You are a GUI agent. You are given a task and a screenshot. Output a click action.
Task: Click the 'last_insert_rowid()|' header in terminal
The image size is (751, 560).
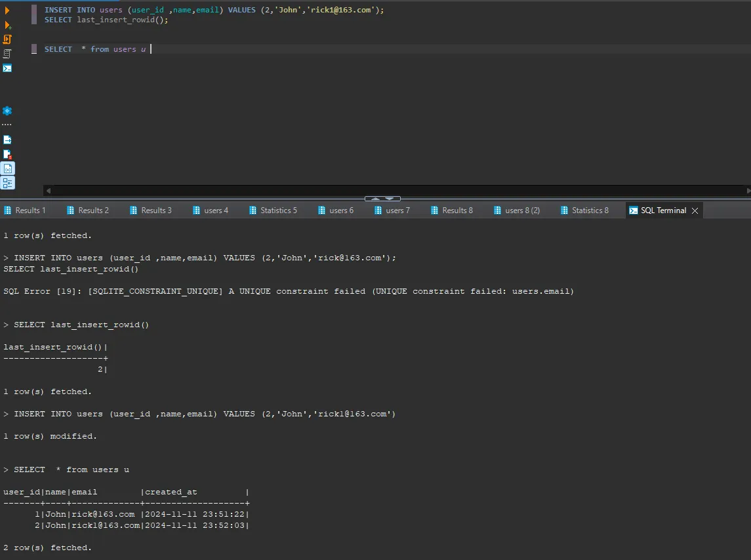pyautogui.click(x=56, y=347)
